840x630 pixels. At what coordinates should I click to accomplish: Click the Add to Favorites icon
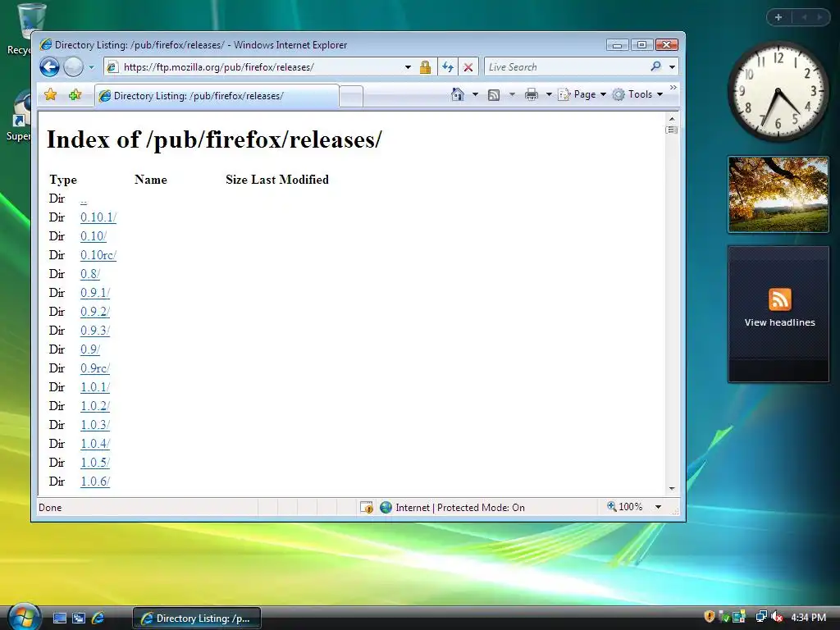pos(75,95)
